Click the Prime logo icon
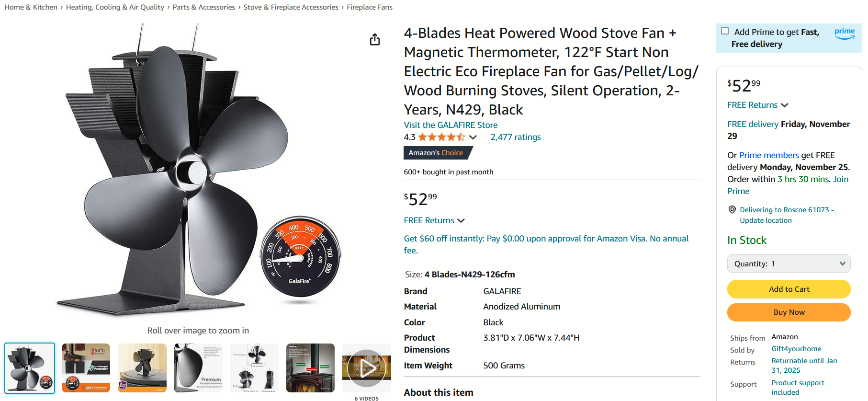Viewport: 868px width, 401px height. tap(844, 33)
